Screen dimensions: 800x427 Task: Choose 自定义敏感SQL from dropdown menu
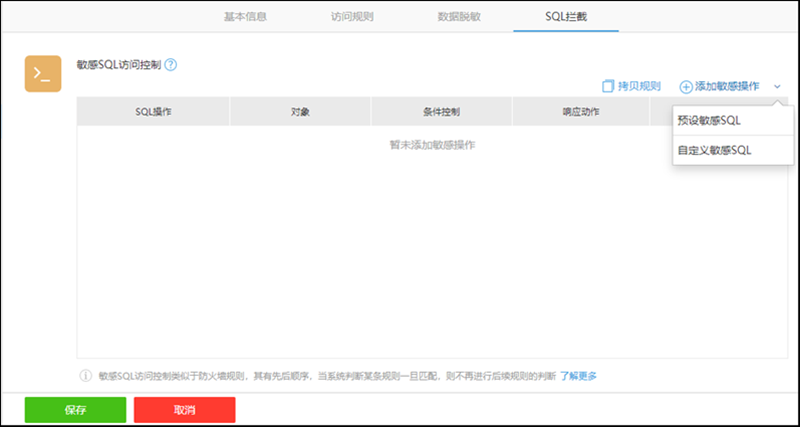click(733, 150)
